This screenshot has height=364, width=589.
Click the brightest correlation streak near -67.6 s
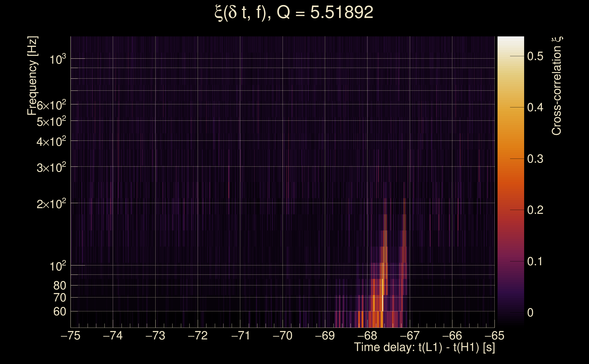[383, 304]
